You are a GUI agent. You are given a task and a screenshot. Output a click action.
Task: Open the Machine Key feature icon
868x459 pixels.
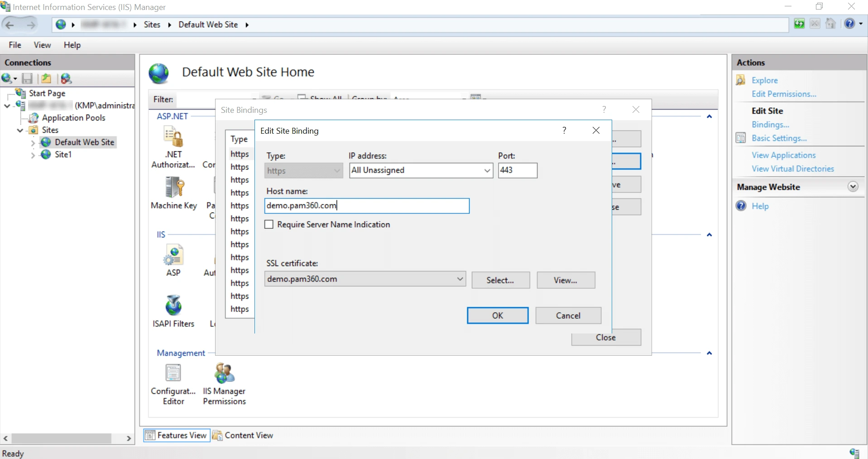click(174, 187)
